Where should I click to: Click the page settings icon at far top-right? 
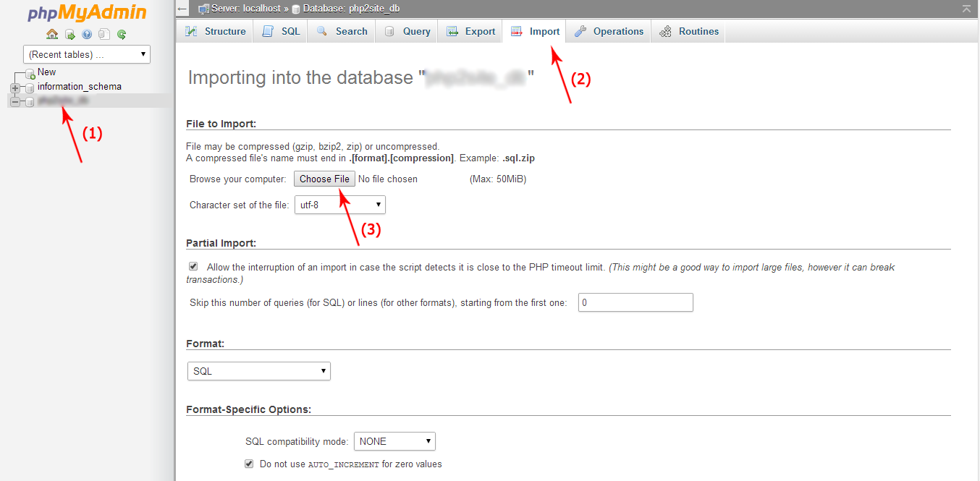pyautogui.click(x=966, y=9)
